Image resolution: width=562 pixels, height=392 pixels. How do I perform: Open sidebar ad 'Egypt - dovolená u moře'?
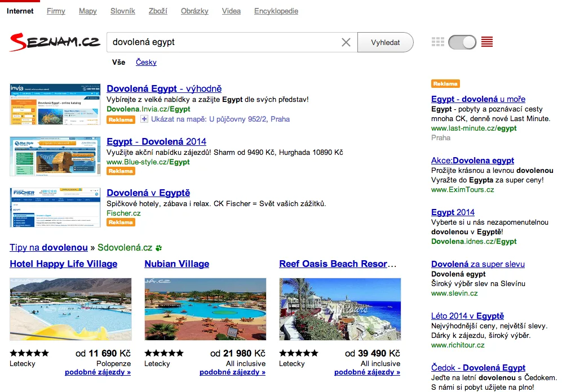pyautogui.click(x=478, y=99)
